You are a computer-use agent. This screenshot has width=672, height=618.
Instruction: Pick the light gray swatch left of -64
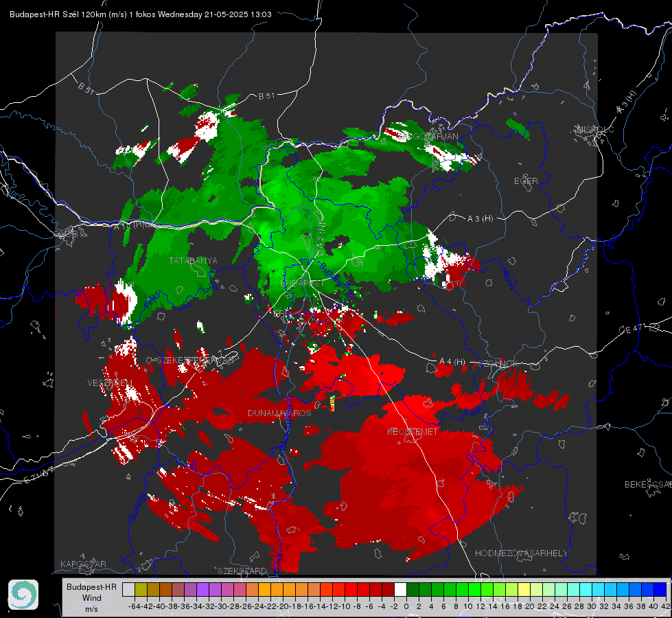(x=128, y=589)
